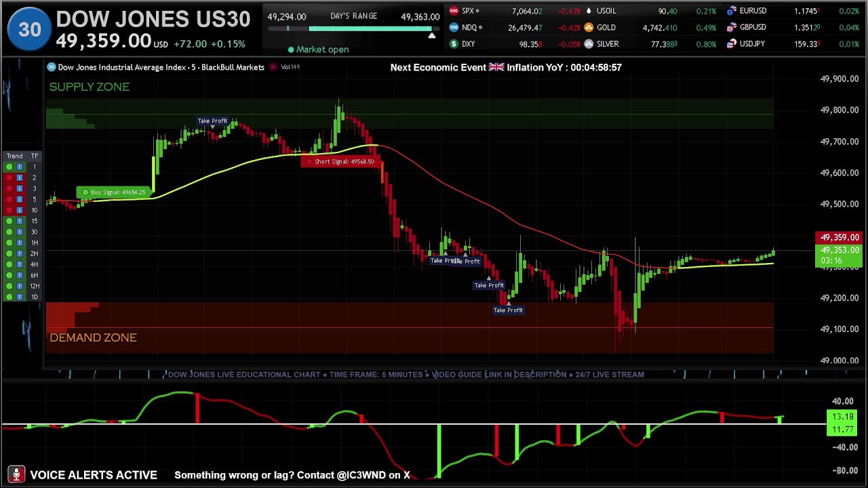Viewport: 868px width, 488px height.
Task: Click the DOW JONES US30 title
Action: [x=153, y=20]
